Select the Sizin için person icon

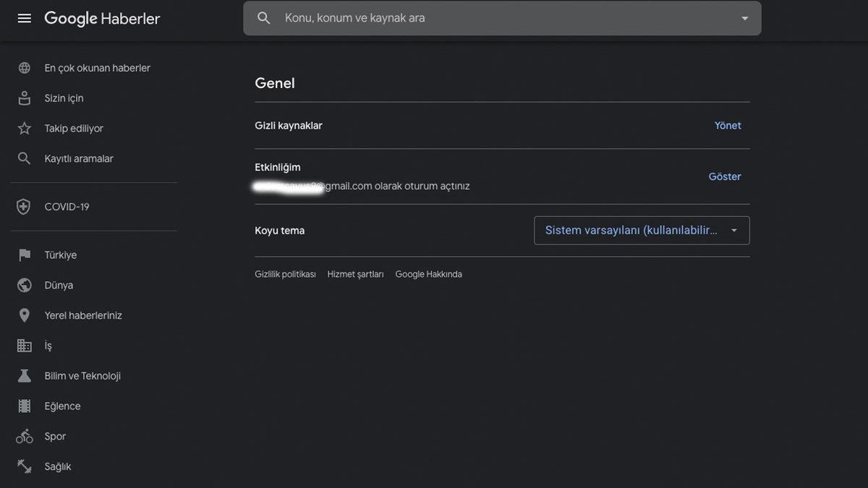[x=24, y=97]
